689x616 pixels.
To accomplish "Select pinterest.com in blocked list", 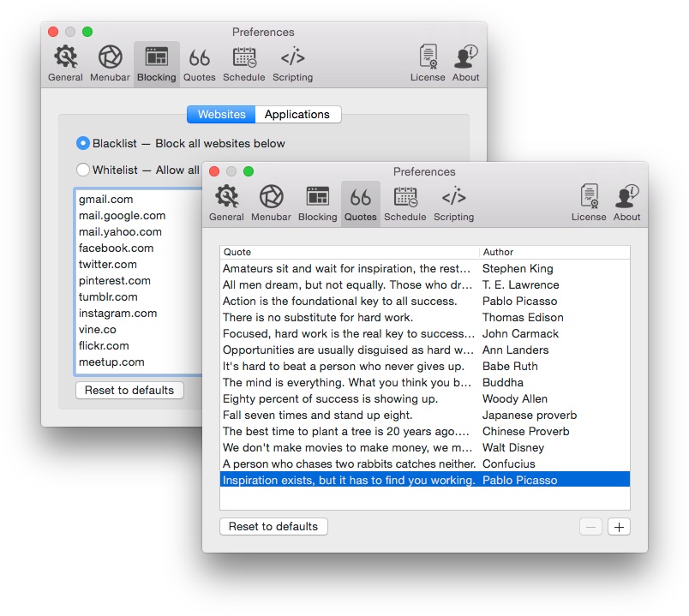I will pyautogui.click(x=115, y=280).
